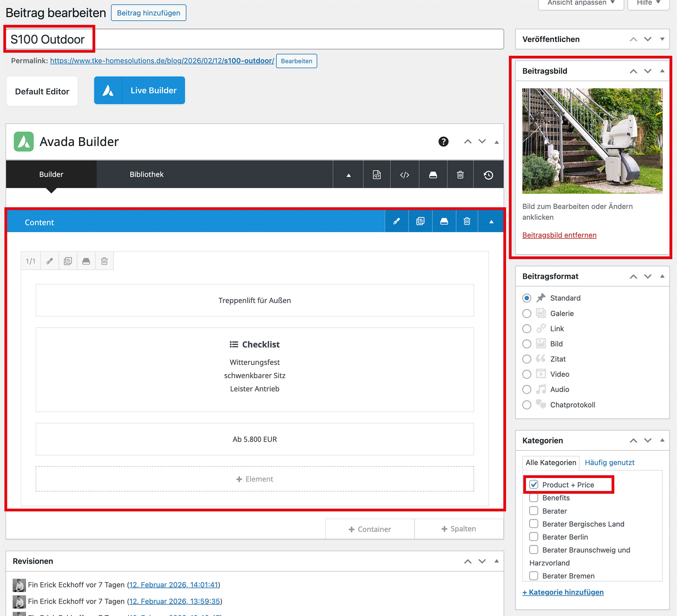Viewport: 677px width, 616px height.
Task: Collapse the Kategorien panel
Action: [662, 440]
